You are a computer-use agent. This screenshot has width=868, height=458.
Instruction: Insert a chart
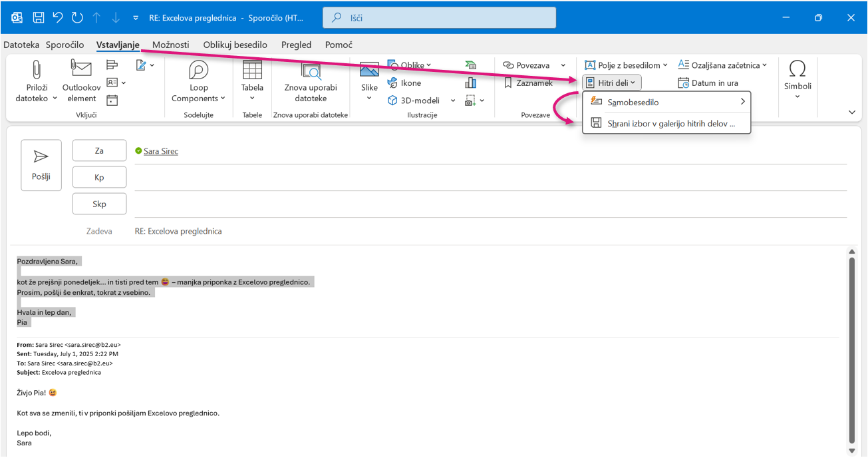[x=471, y=83]
